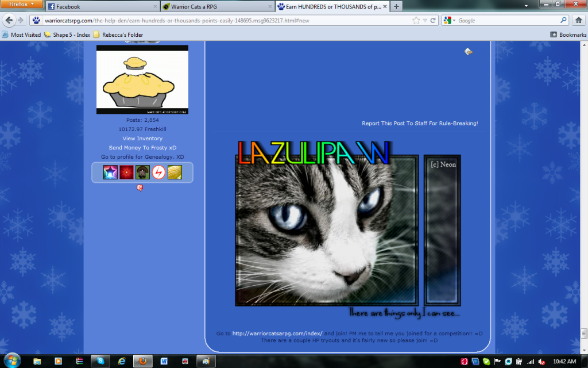588x368 pixels.
Task: Click the volume icon in the system tray
Action: pos(540,361)
